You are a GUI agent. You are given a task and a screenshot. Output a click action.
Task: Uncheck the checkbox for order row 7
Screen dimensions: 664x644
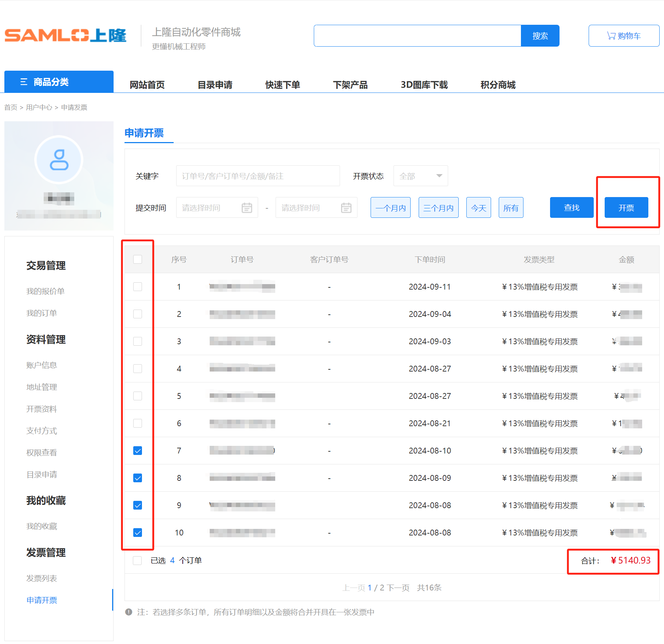[138, 451]
